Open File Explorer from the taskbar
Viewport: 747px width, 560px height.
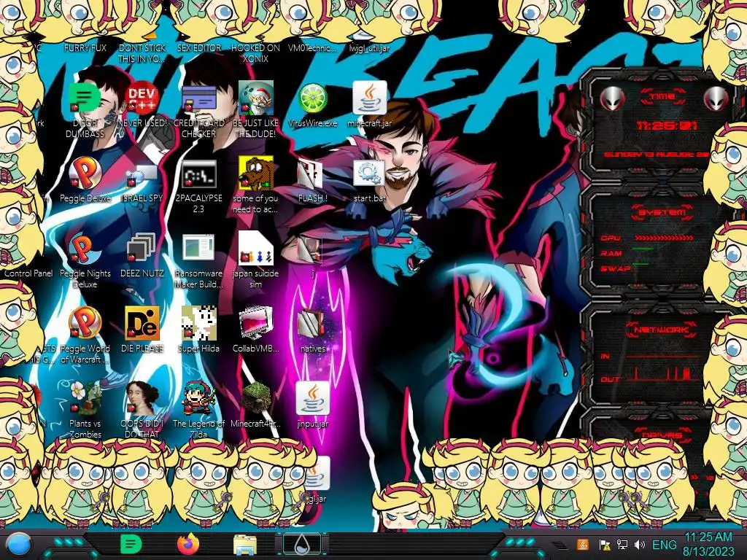[x=245, y=545]
